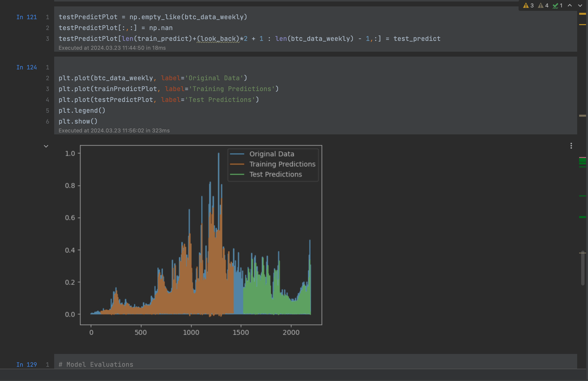Viewport: 588px width, 381px height.
Task: Click the large green stripe marker
Action: point(582,160)
